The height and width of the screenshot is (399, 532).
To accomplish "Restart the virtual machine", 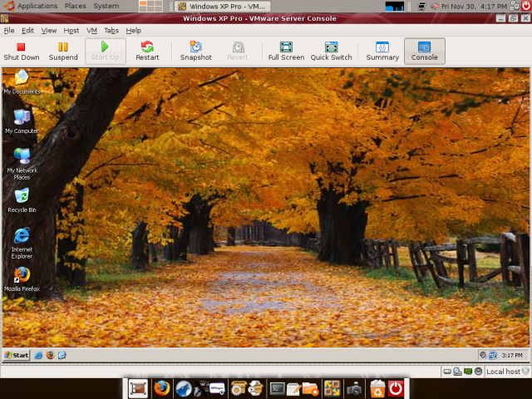I will click(x=147, y=52).
